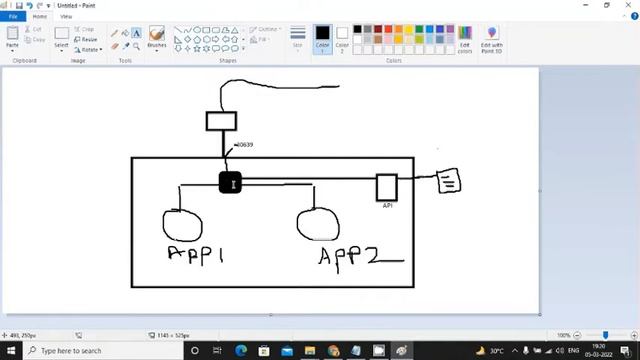Image resolution: width=640 pixels, height=360 pixels.
Task: Click the zoom out minus button
Action: click(x=577, y=335)
